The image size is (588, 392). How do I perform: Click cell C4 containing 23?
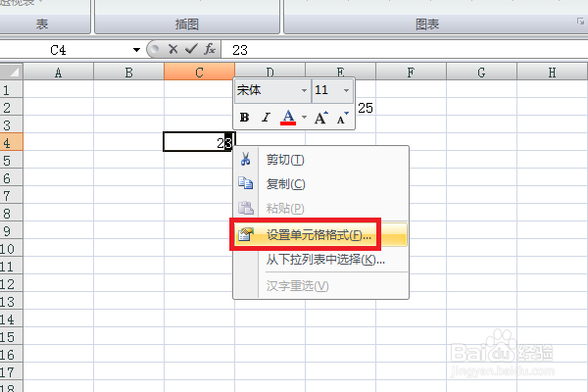[199, 142]
